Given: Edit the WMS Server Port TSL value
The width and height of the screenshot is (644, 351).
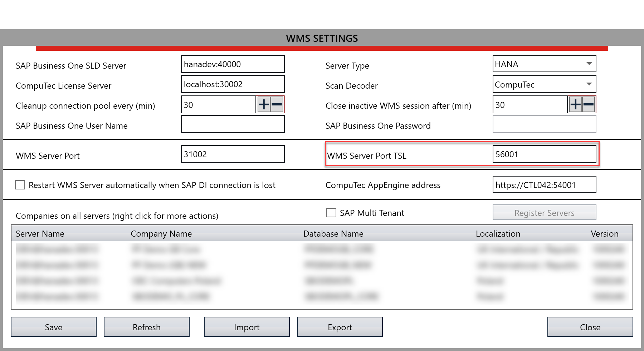Looking at the screenshot, I should pos(544,154).
